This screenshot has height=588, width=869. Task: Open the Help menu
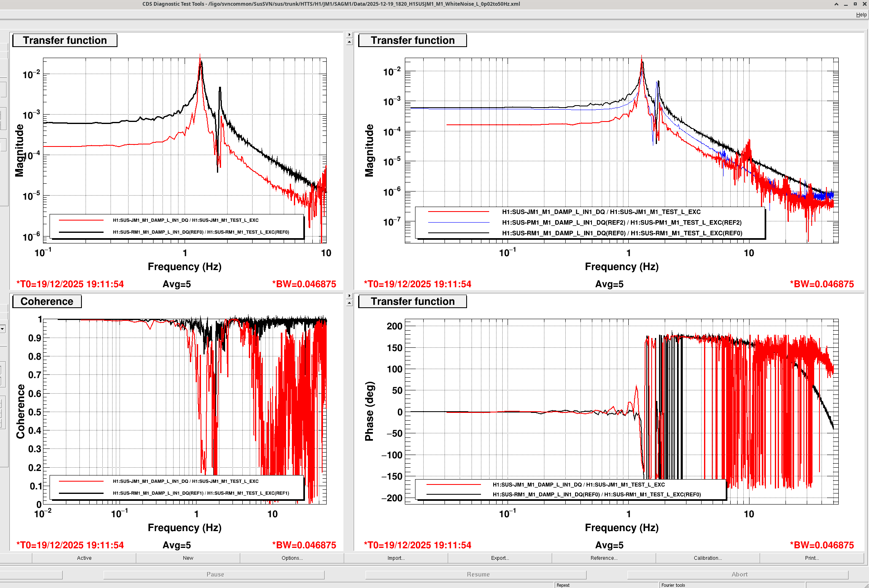click(861, 15)
